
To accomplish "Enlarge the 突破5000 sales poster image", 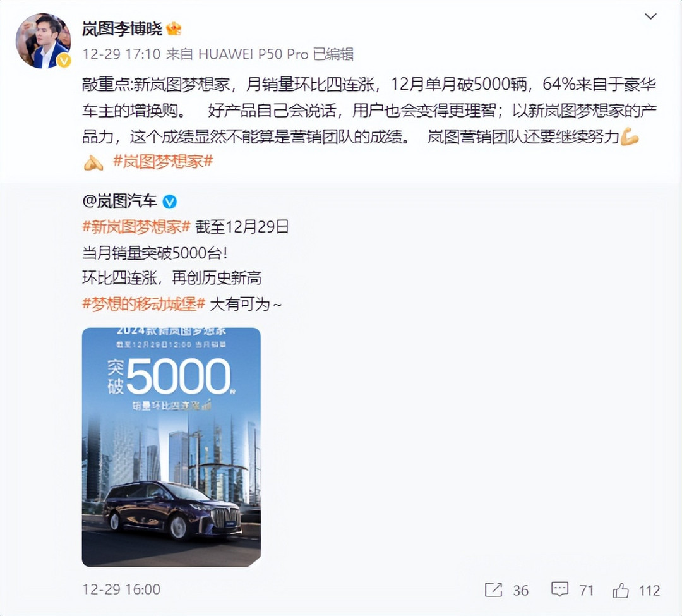I will pos(171,447).
